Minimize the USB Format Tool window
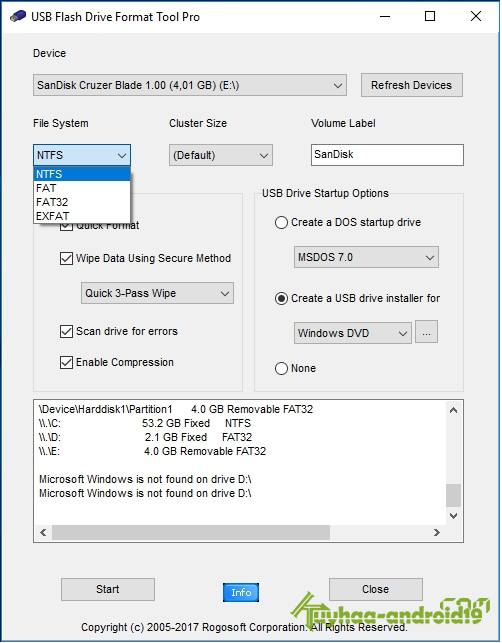This screenshot has height=643, width=502. point(385,16)
